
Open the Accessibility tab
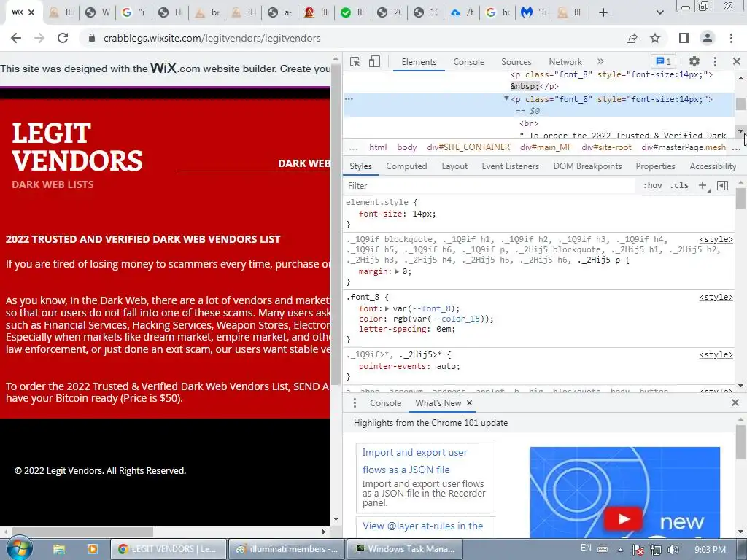(713, 166)
